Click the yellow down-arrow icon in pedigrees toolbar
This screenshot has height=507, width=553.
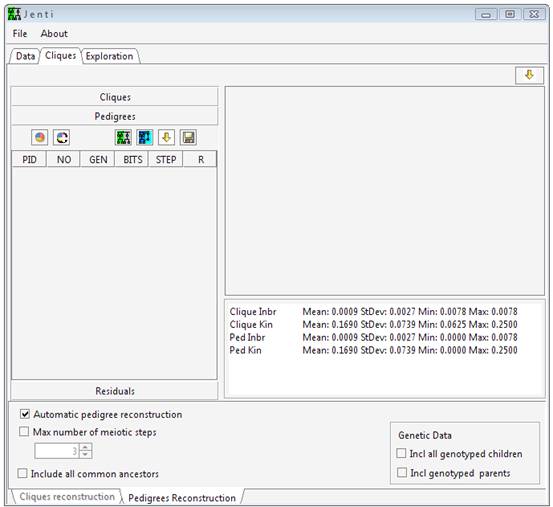click(166, 137)
